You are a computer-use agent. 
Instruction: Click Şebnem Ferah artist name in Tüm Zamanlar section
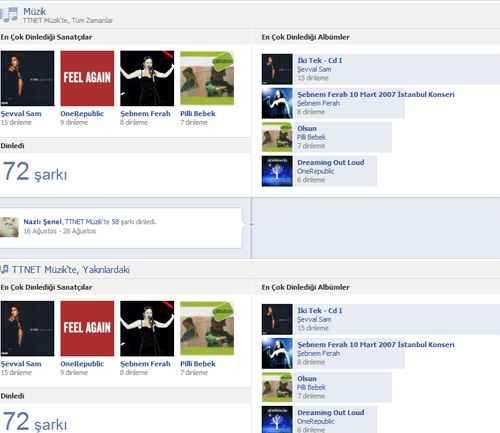pyautogui.click(x=145, y=114)
